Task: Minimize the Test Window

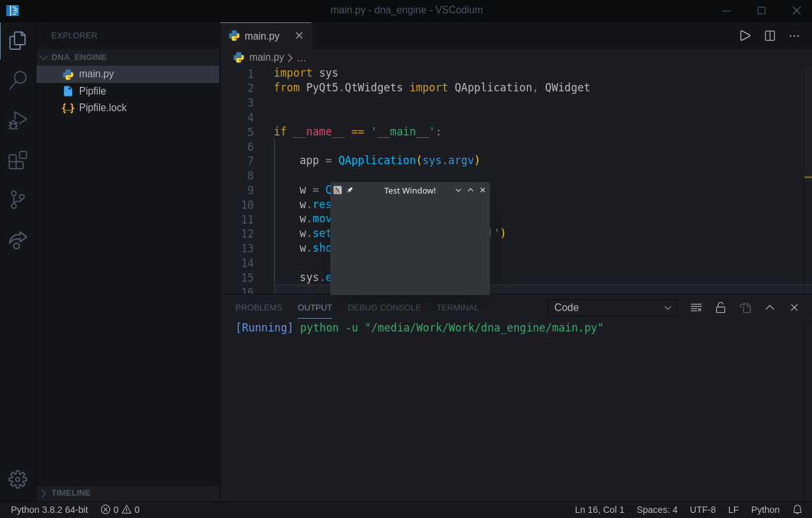Action: [x=458, y=190]
